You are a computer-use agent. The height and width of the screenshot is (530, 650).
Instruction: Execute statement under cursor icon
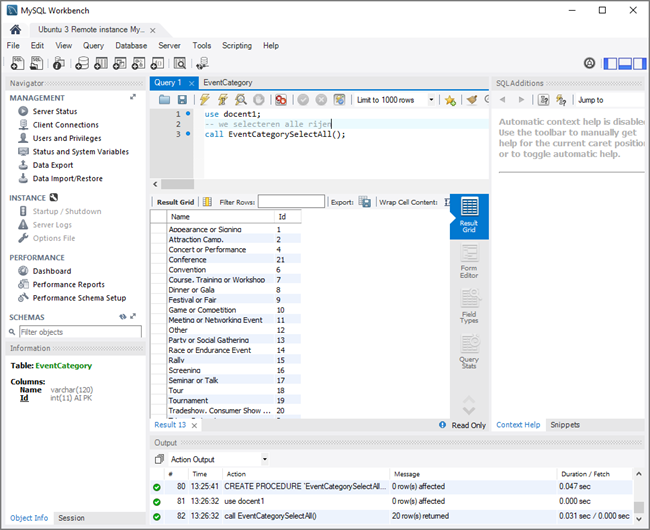pyautogui.click(x=223, y=99)
